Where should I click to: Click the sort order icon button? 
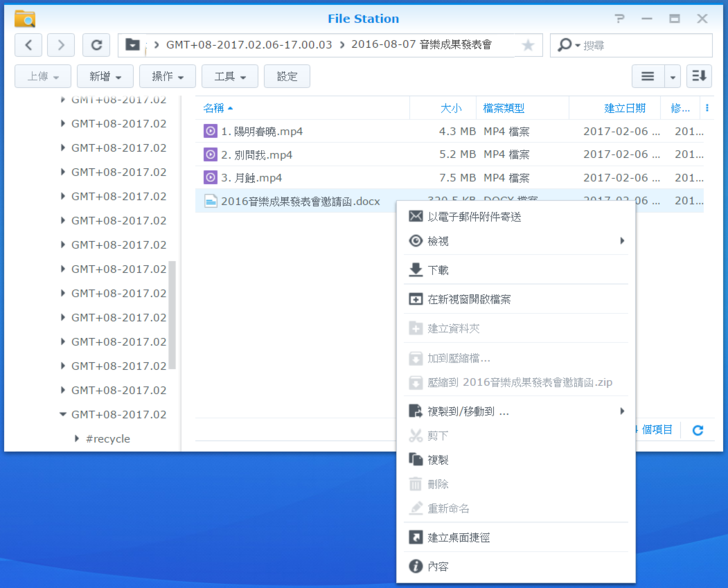[x=699, y=76]
